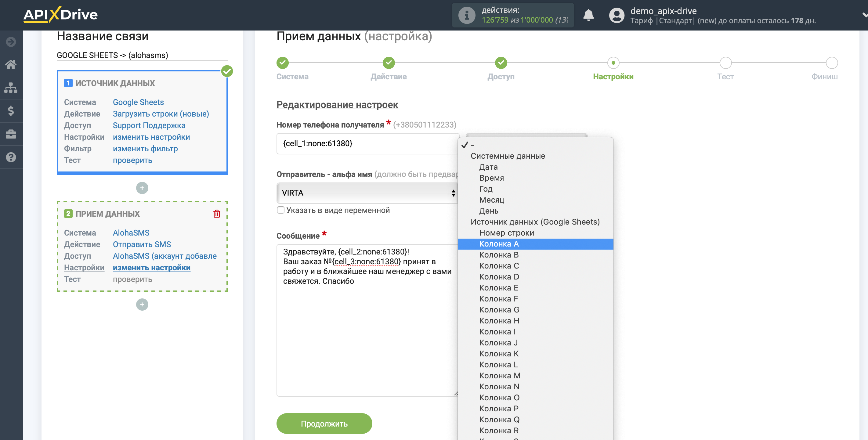The width and height of the screenshot is (868, 440).
Task: Choose Время from the list
Action: click(535, 178)
